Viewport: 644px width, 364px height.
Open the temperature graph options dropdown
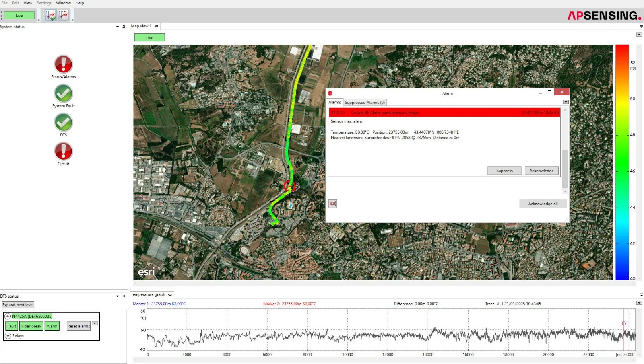tap(639, 303)
